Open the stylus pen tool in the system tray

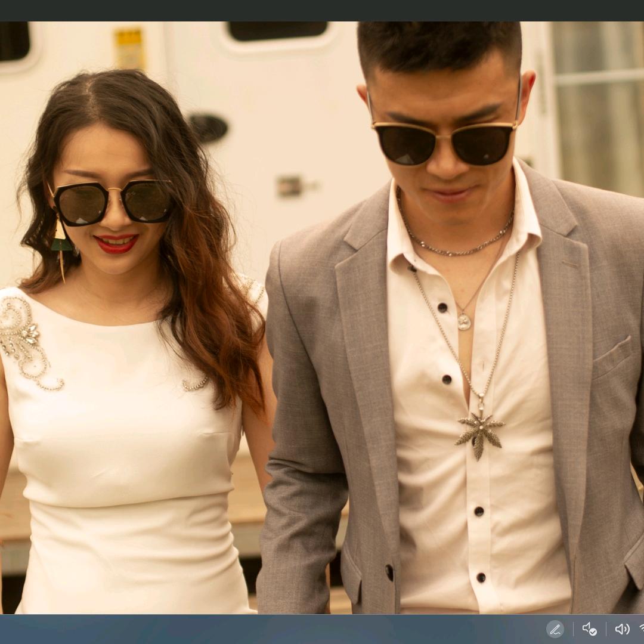pos(555,629)
